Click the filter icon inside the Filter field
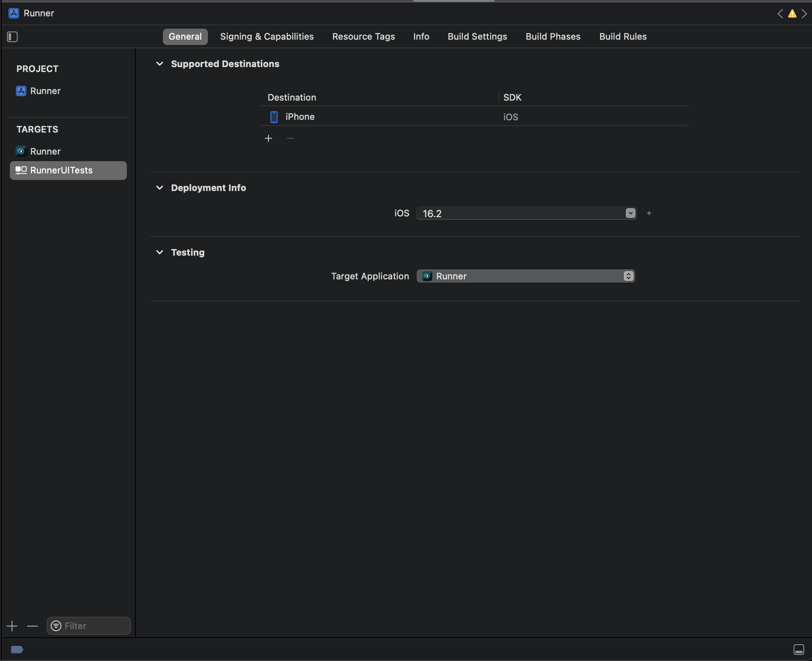 coord(56,626)
